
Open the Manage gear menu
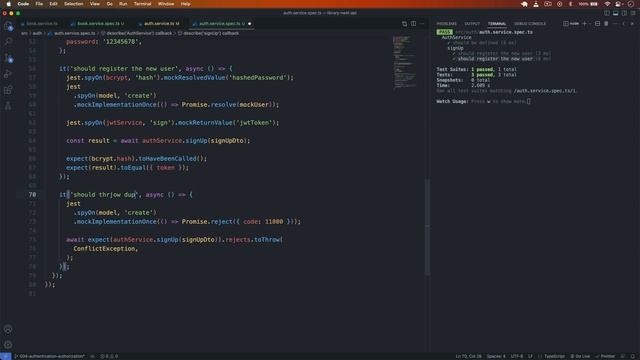coord(8,345)
